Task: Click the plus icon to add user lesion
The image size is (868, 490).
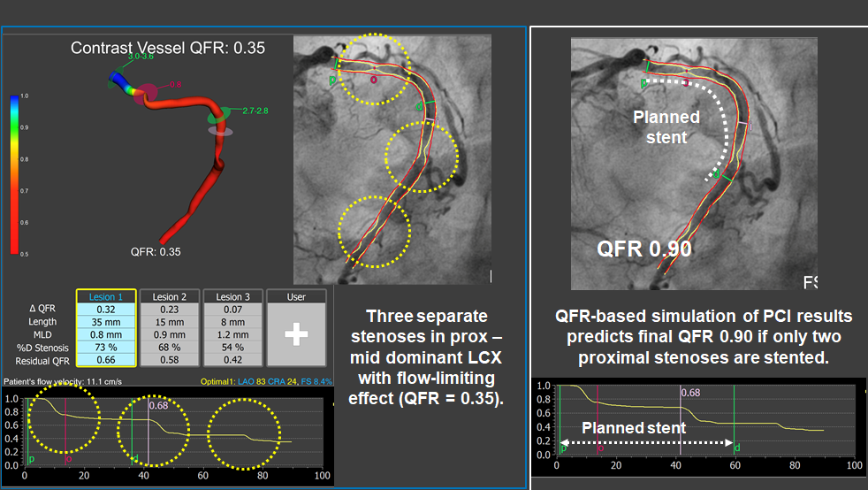Action: click(x=296, y=334)
